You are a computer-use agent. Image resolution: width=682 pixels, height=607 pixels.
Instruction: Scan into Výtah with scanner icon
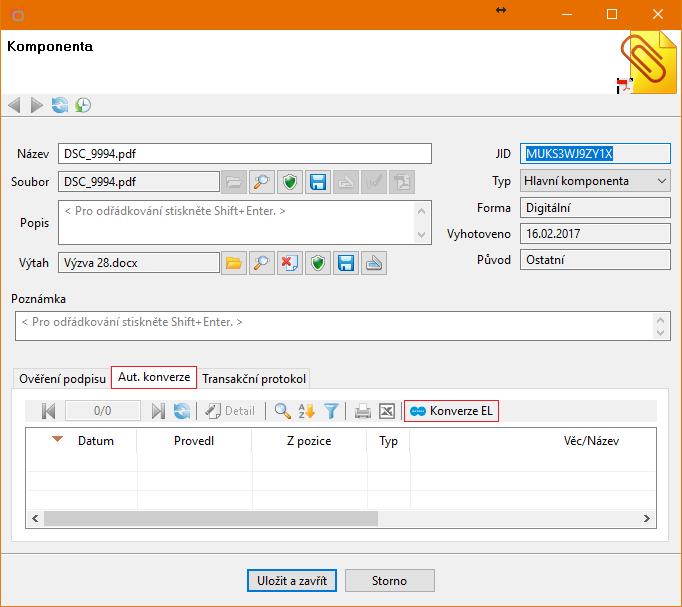(x=374, y=263)
